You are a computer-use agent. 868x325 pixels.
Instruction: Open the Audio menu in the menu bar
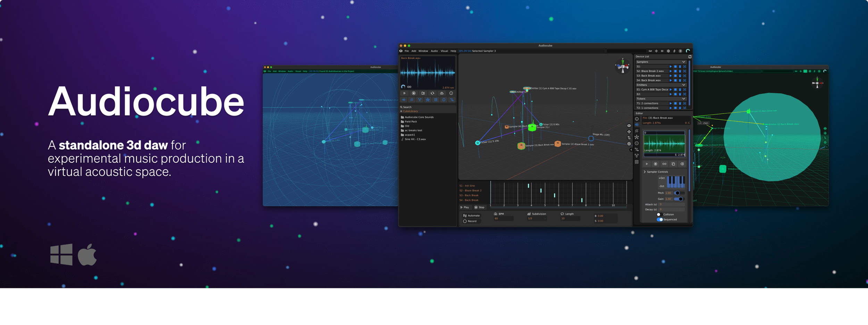coord(434,51)
